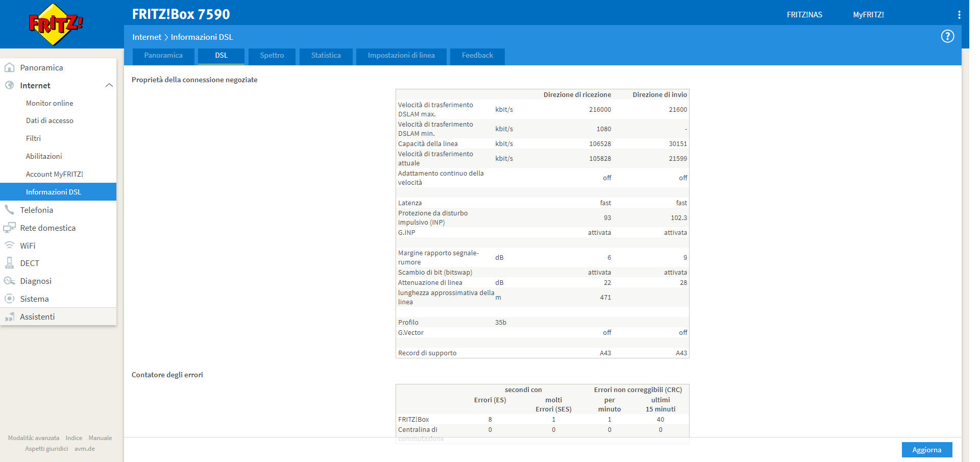This screenshot has width=980, height=462.
Task: Click the FRITZ! logo
Action: click(x=56, y=24)
